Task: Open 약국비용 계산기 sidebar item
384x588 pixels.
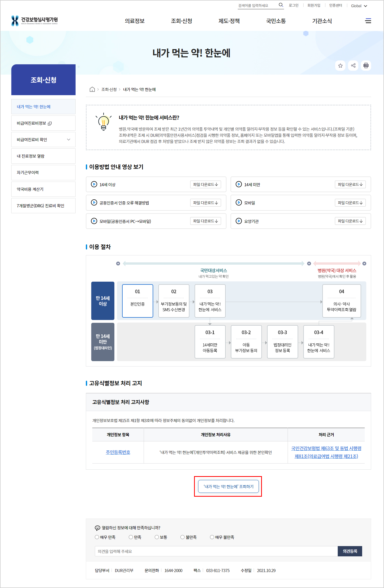Action: click(43, 189)
